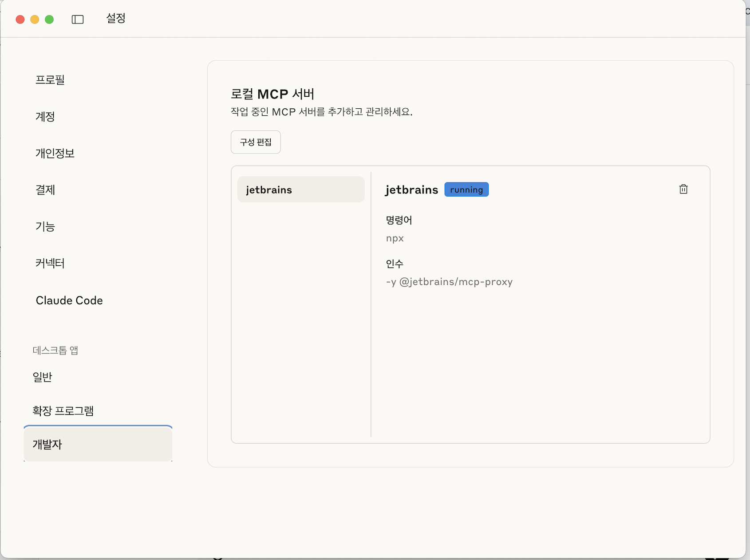Toggle the sidebar panel icon

(x=78, y=19)
